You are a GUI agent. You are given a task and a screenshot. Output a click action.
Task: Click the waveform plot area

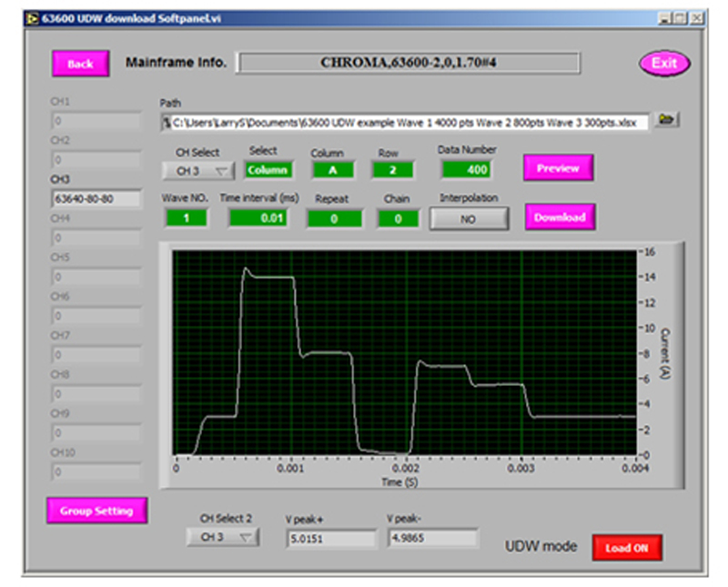(404, 352)
